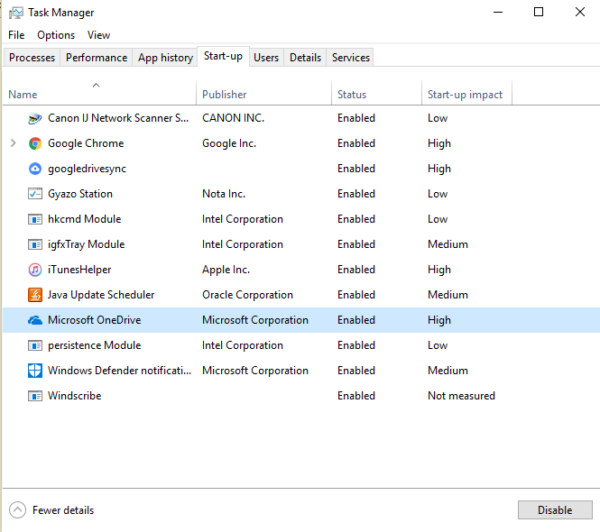Screen dimensions: 600x532
Task: Switch to the Details tab
Action: pos(305,57)
